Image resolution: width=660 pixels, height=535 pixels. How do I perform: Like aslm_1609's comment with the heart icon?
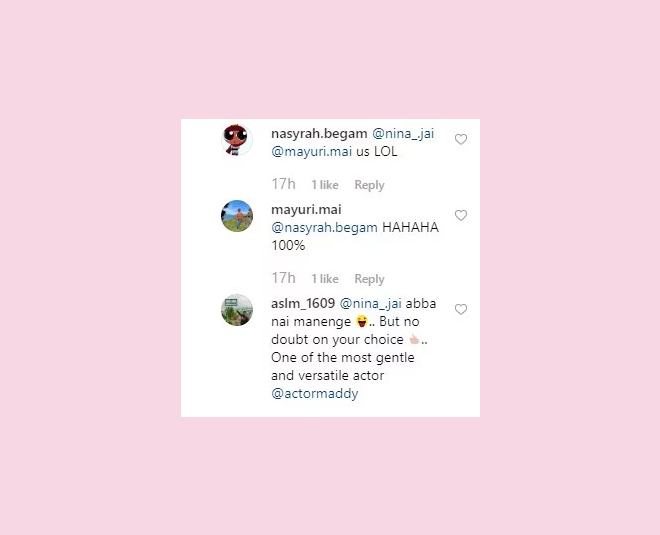click(461, 309)
